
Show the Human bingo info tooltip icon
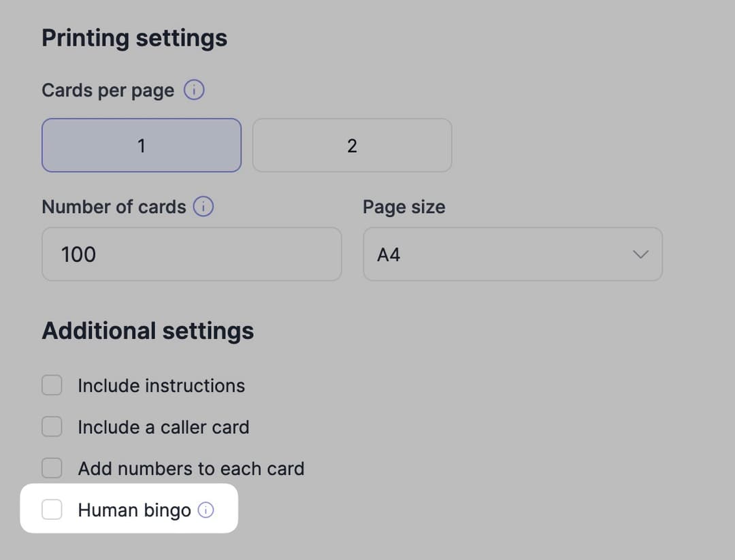[x=206, y=510]
